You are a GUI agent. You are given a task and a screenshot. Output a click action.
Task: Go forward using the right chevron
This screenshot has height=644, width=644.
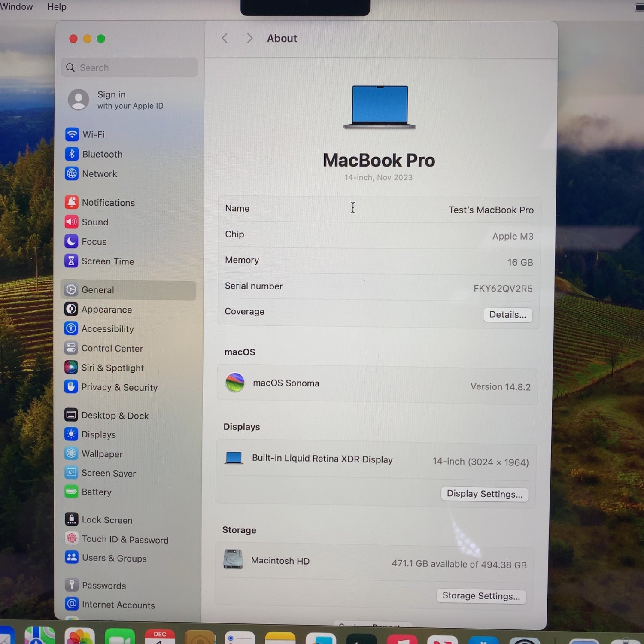[249, 39]
